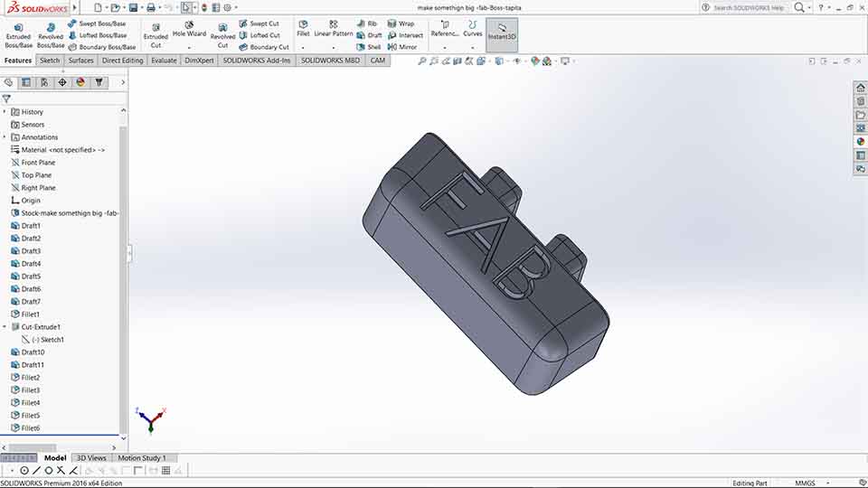The width and height of the screenshot is (868, 488).
Task: Select the Front Plane item
Action: click(33, 163)
